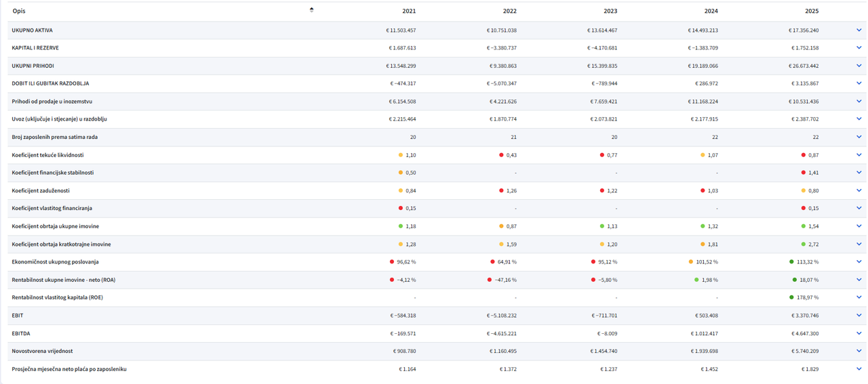868x384 pixels.
Task: Expand the UKUPNI PRIHODI row chevron
Action: point(859,66)
